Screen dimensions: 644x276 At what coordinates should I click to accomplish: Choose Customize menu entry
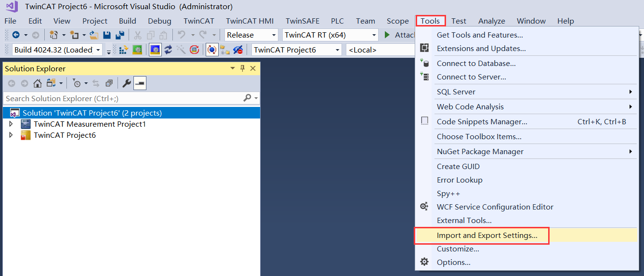[x=526, y=249]
